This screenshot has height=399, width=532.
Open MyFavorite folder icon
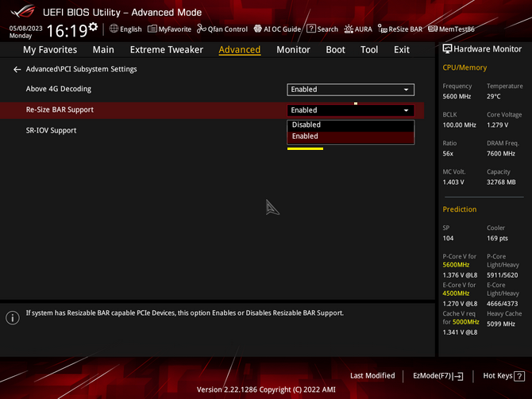point(152,29)
